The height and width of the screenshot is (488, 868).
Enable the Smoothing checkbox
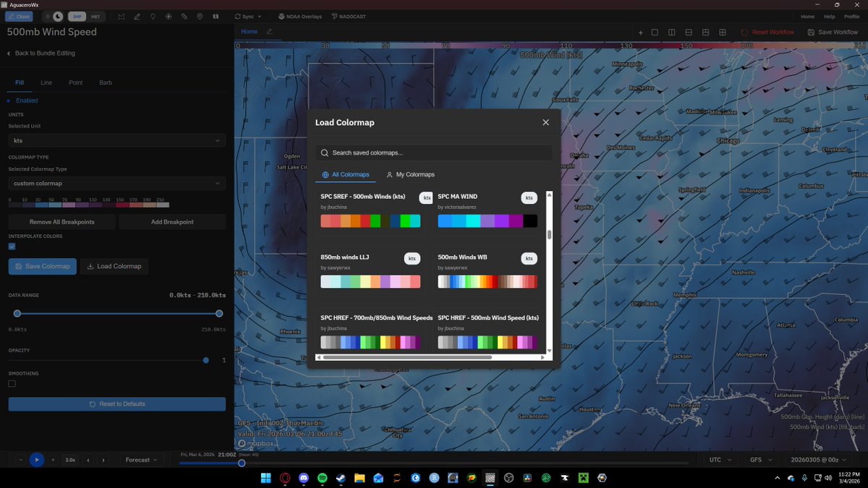[x=12, y=384]
